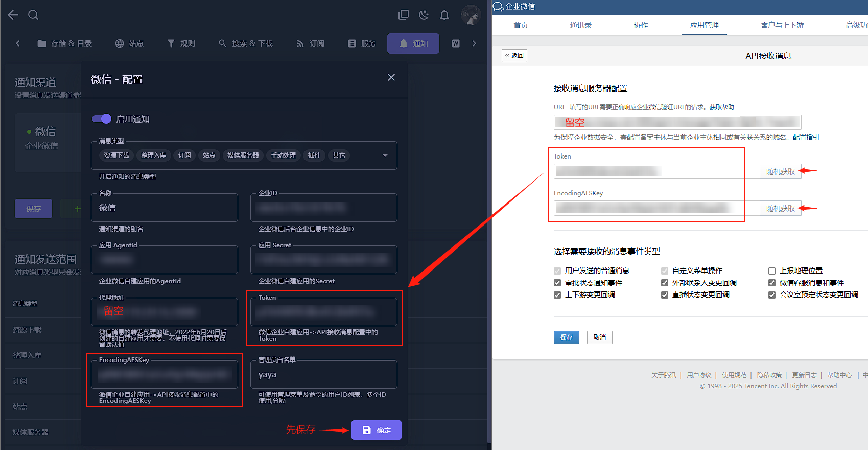Open the search magnifier icon in header
Screen dimensions: 868x450
tap(33, 15)
